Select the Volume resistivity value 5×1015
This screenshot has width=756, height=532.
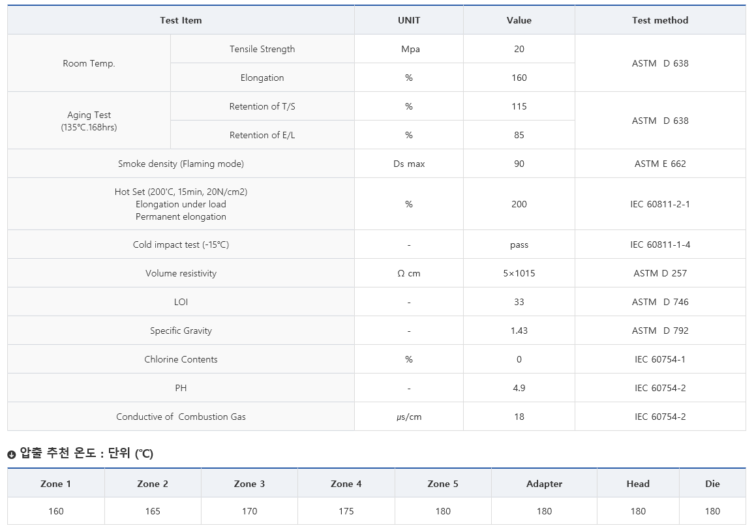coord(519,273)
